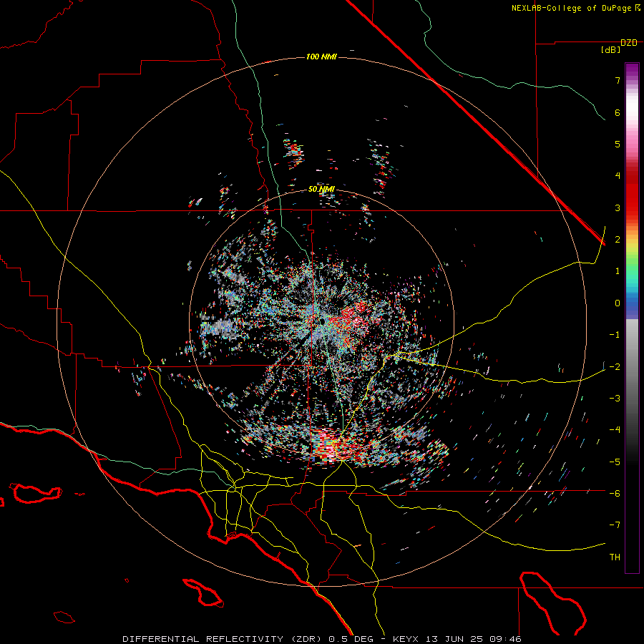Click the DZD product label

pyautogui.click(x=629, y=43)
